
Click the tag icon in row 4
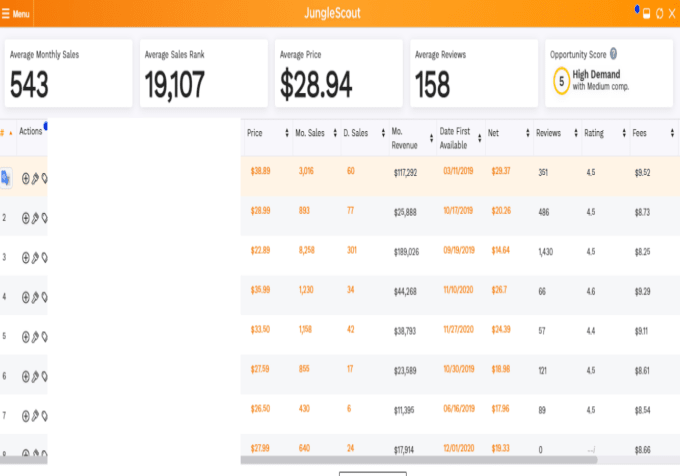44,297
